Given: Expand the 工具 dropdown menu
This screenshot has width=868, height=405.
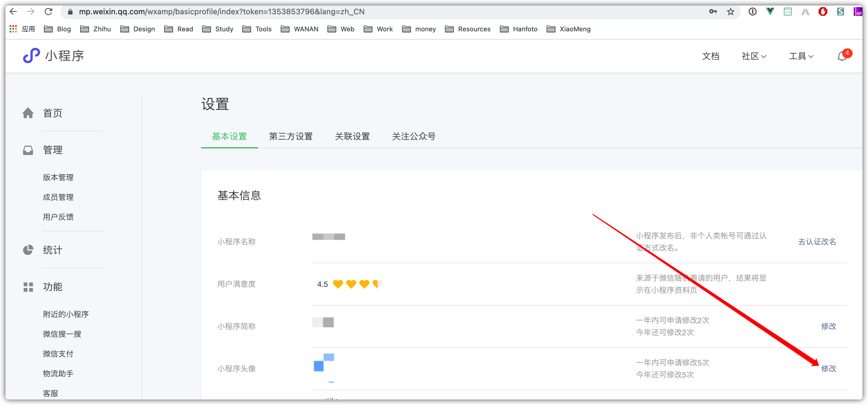Looking at the screenshot, I should click(x=801, y=56).
